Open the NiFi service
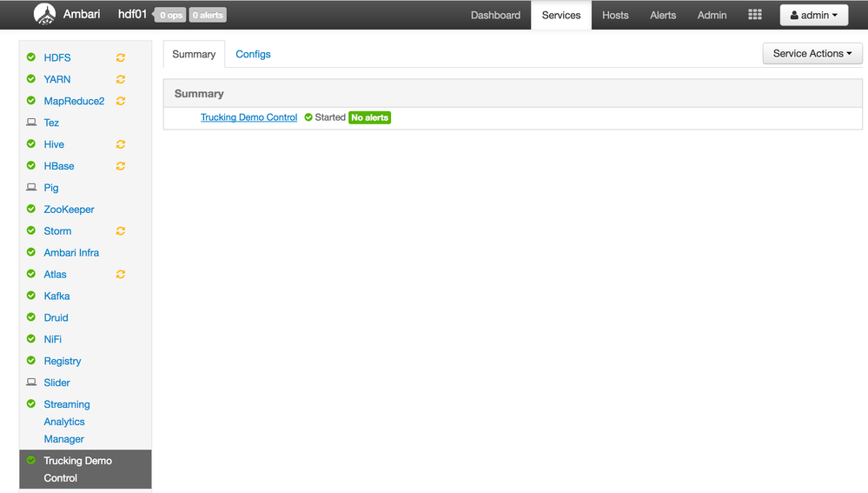 tap(53, 339)
